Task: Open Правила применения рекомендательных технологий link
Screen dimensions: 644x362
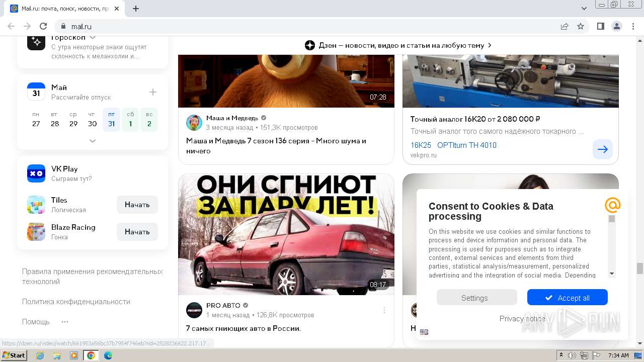Action: [93, 277]
